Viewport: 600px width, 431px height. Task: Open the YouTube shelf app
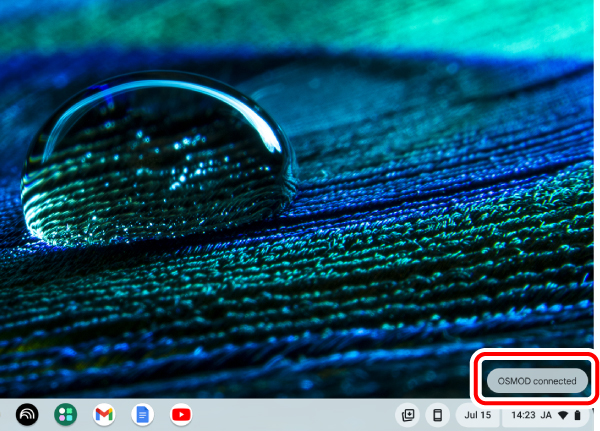(x=180, y=414)
